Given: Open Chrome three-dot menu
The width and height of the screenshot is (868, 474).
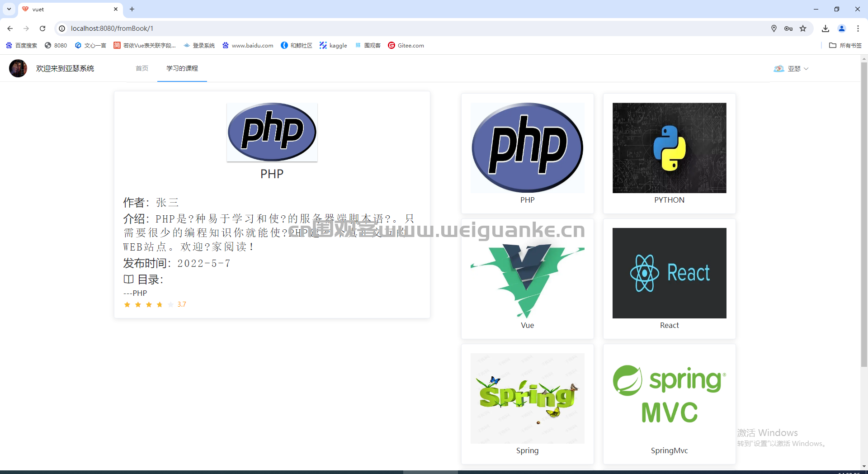Looking at the screenshot, I should (x=858, y=28).
